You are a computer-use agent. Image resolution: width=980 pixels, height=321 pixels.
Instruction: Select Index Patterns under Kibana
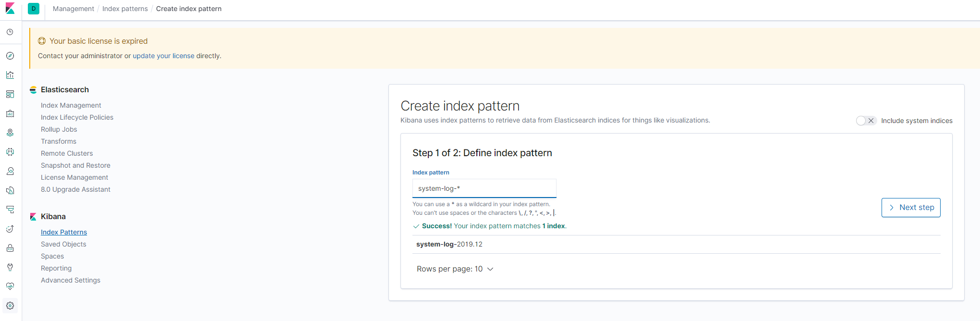tap(64, 232)
